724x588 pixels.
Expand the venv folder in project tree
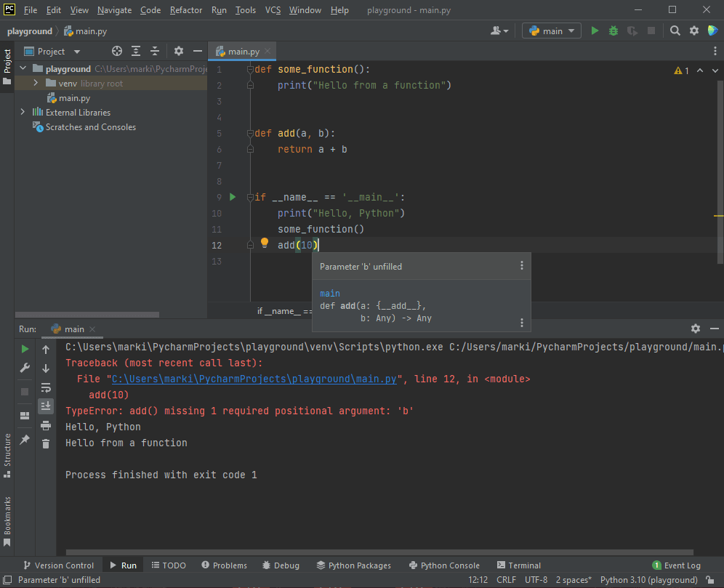pyautogui.click(x=35, y=84)
